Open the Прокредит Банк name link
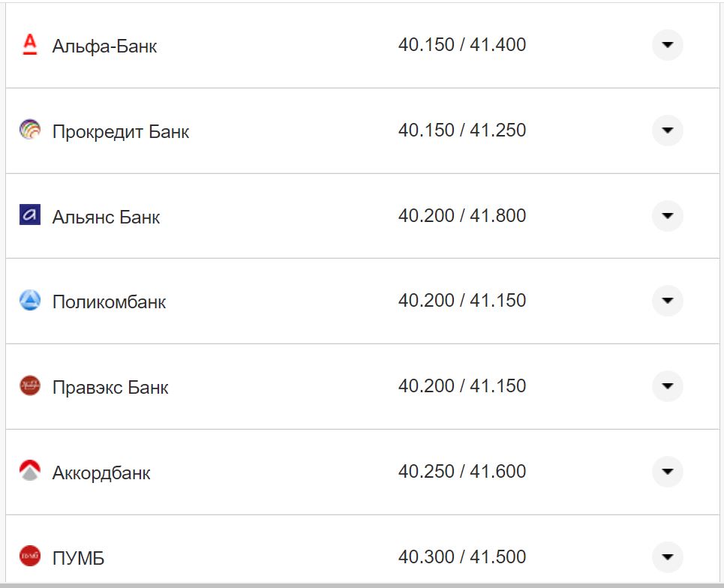The width and height of the screenshot is (724, 588). point(121,132)
